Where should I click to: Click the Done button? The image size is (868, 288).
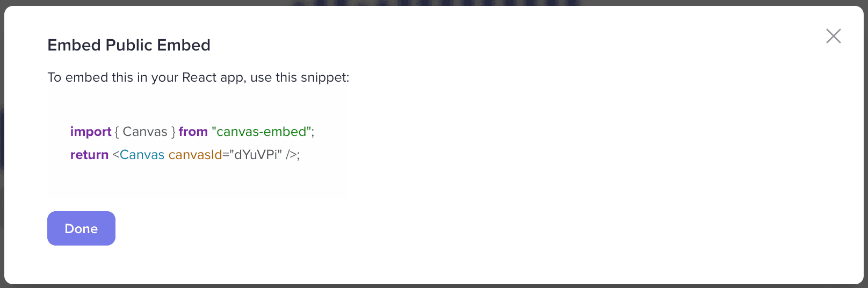[x=81, y=228]
